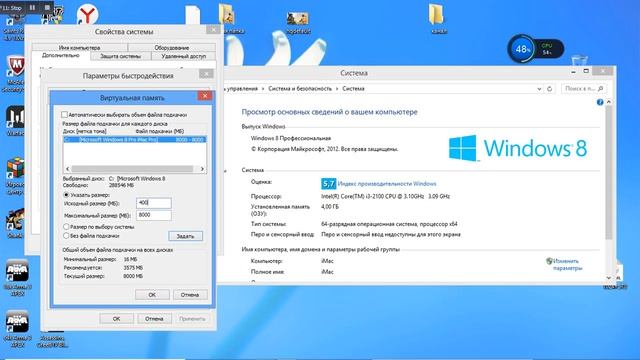The image size is (640, 360).
Task: Cancel the Virtual Memory dialog with 'Отмена'
Action: 190,295
